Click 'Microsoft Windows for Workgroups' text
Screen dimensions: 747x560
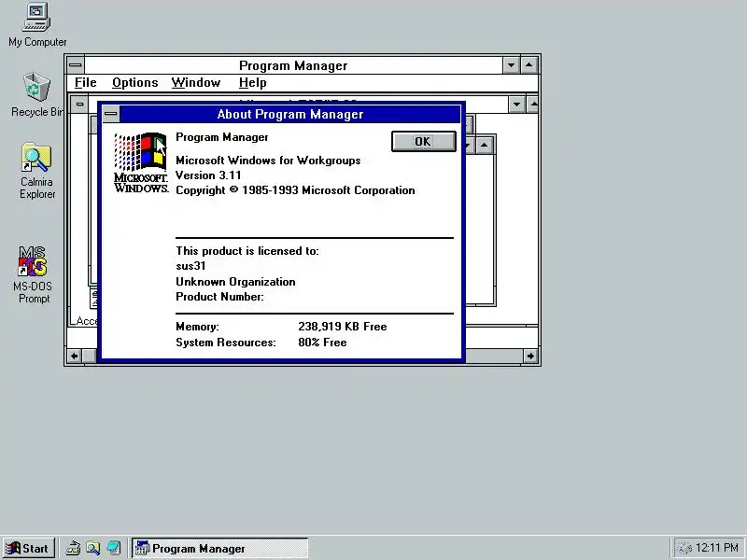tap(268, 161)
